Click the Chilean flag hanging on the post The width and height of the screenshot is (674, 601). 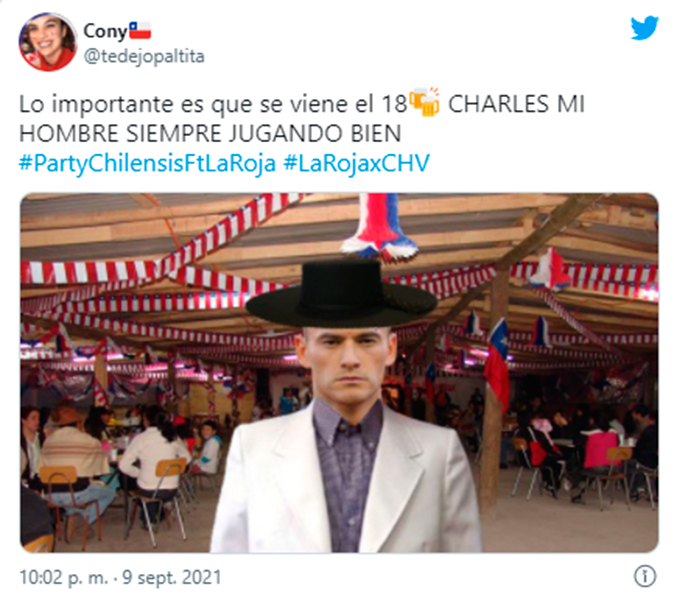point(498,363)
